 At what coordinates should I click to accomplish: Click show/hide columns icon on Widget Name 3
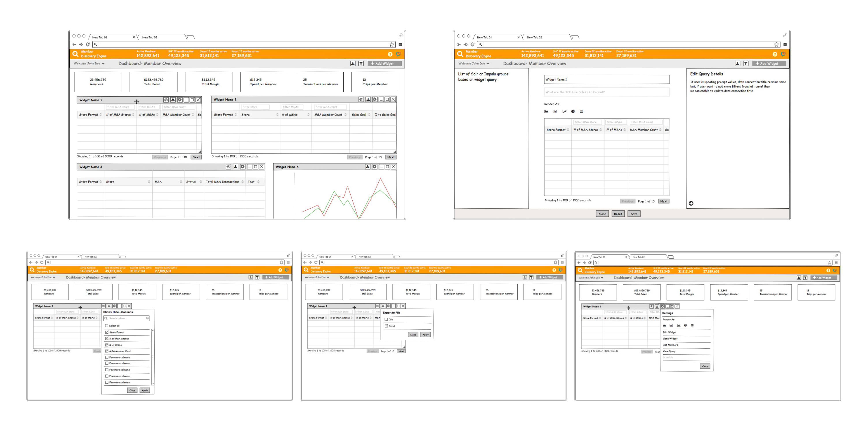tap(228, 167)
